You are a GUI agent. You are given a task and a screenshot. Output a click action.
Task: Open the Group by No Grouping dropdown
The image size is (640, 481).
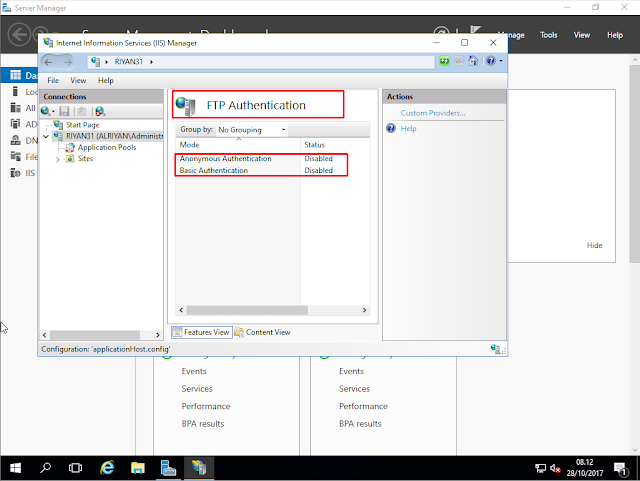coord(252,130)
